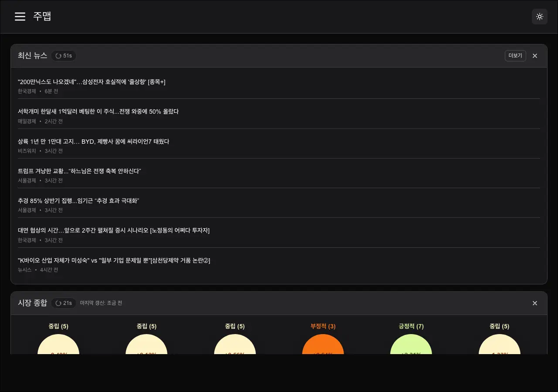
Task: Open the 대면 협상의 시간 증시 시나리오 article
Action: coord(113,230)
